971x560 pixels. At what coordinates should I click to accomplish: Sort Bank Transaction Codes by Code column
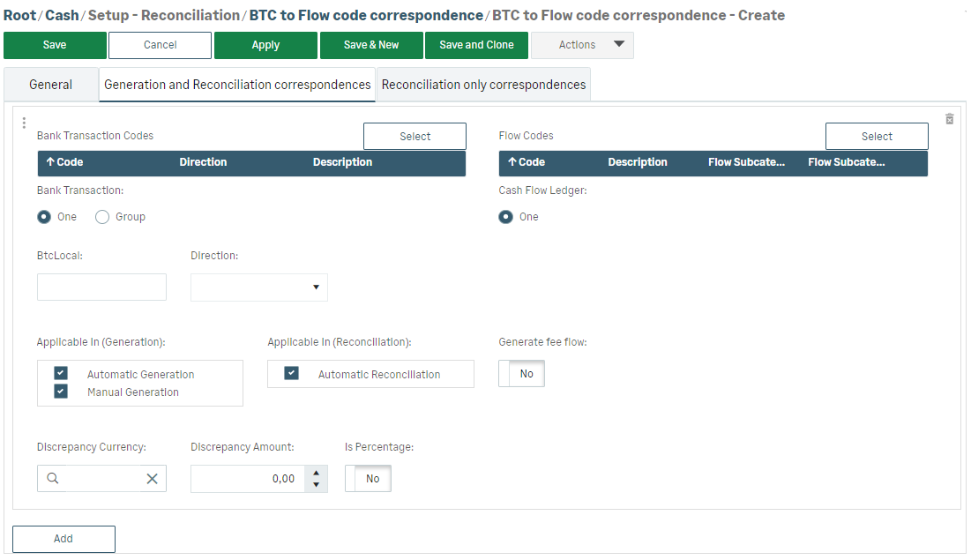pyautogui.click(x=64, y=162)
